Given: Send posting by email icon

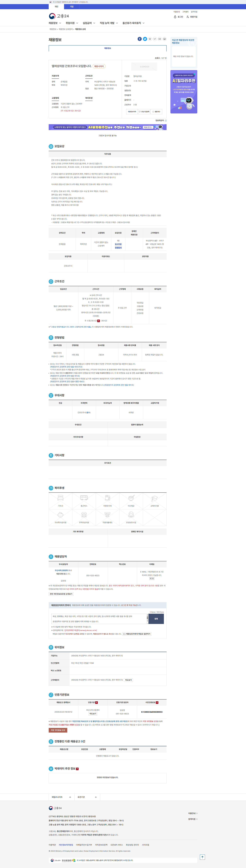Looking at the screenshot, I should tap(160, 39).
